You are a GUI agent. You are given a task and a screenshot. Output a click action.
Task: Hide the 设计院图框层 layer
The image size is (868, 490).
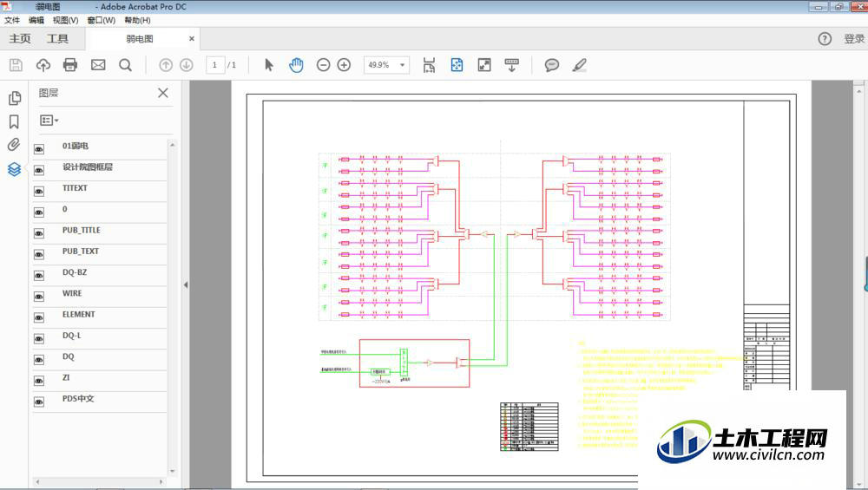(x=39, y=170)
